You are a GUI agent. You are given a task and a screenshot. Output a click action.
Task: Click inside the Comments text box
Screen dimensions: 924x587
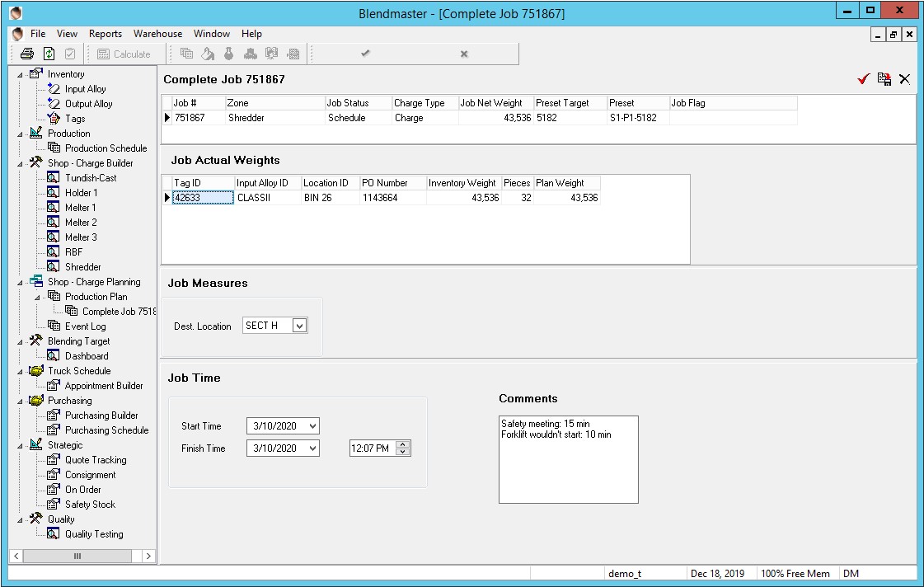click(569, 460)
